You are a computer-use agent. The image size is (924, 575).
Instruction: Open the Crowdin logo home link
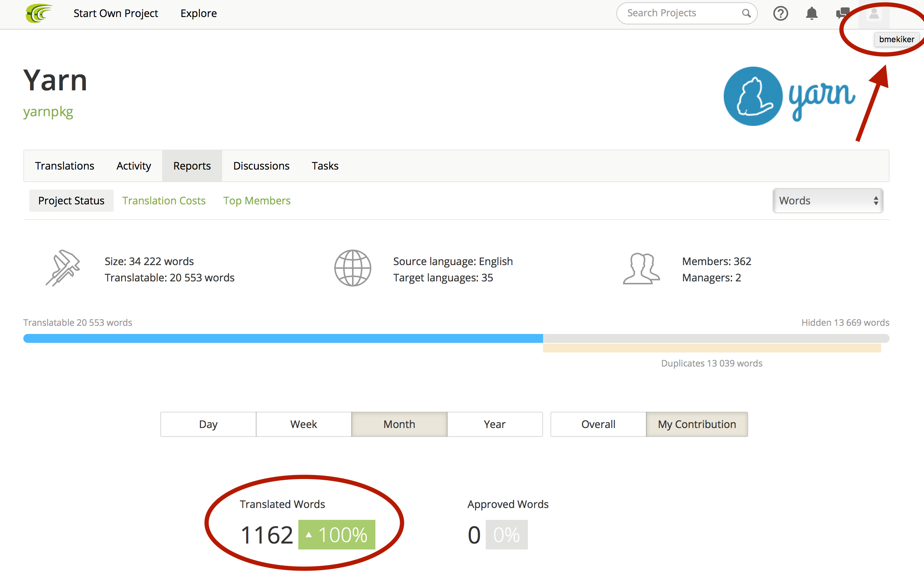[38, 13]
